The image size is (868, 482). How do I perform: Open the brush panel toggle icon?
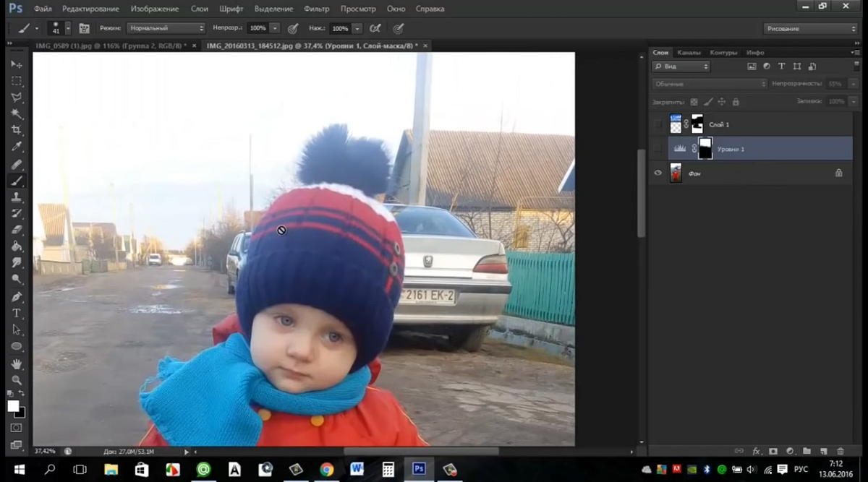pos(85,28)
